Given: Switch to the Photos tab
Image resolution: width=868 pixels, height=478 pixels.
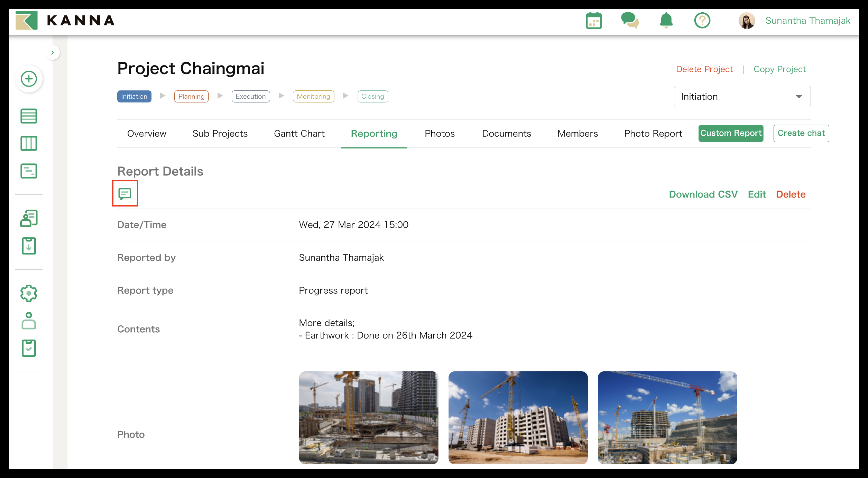Looking at the screenshot, I should (x=439, y=133).
